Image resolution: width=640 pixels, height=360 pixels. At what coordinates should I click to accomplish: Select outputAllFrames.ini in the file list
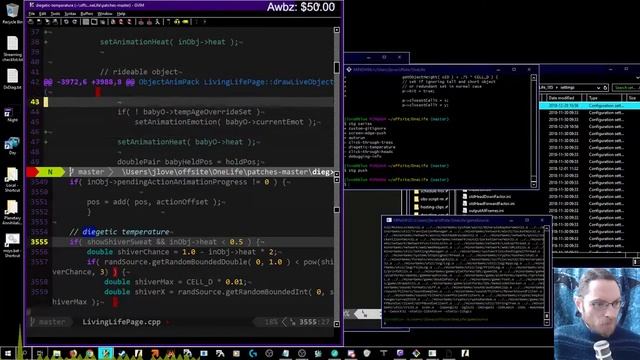click(x=483, y=211)
